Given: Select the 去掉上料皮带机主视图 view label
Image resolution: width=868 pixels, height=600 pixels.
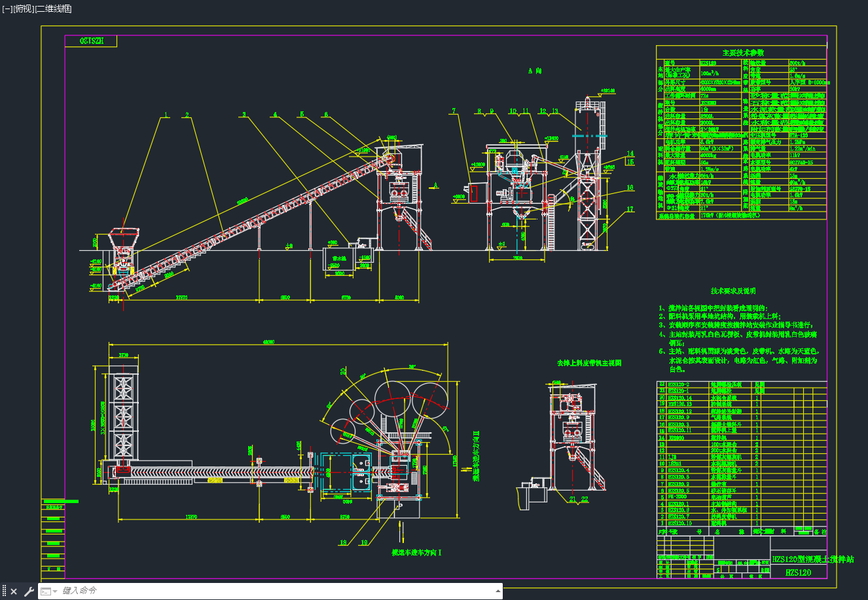Looking at the screenshot, I should pyautogui.click(x=589, y=363).
